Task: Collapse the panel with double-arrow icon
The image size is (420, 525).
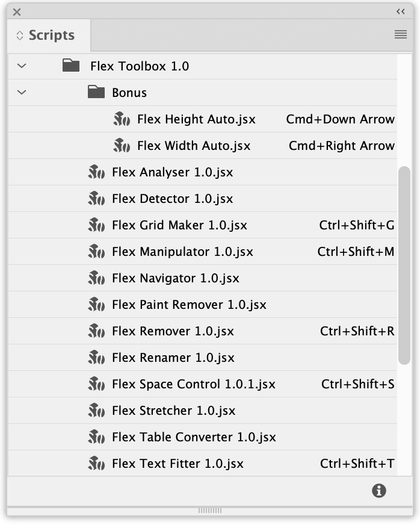Action: point(401,11)
